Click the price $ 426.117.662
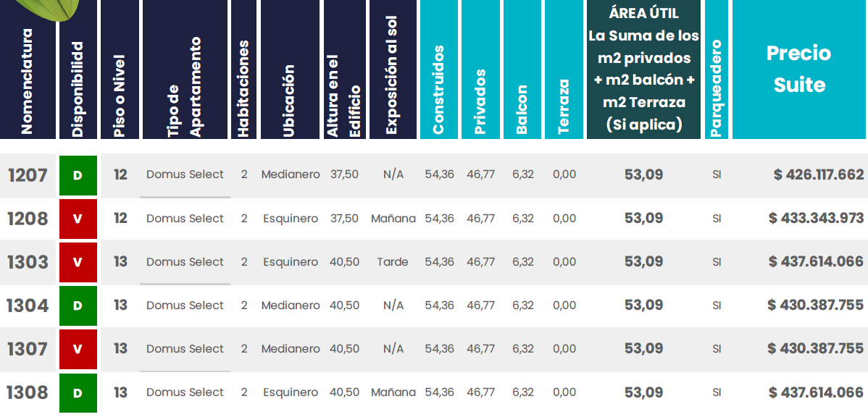 point(818,175)
